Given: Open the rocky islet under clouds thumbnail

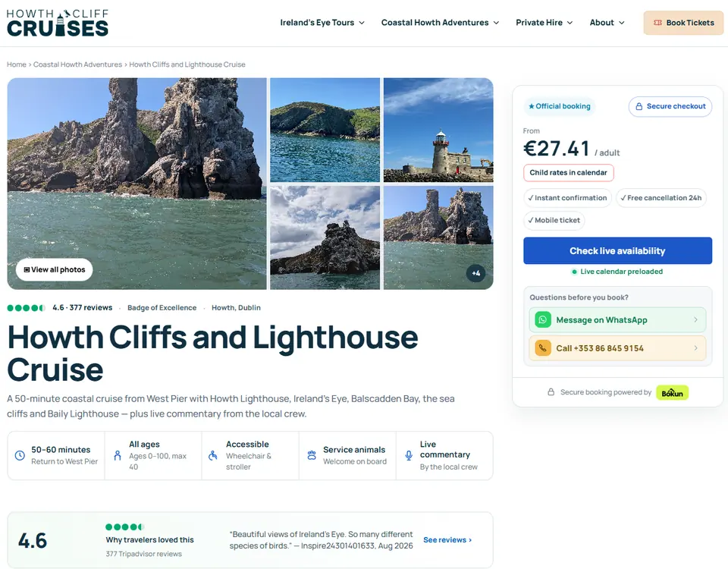Looking at the screenshot, I should (325, 237).
